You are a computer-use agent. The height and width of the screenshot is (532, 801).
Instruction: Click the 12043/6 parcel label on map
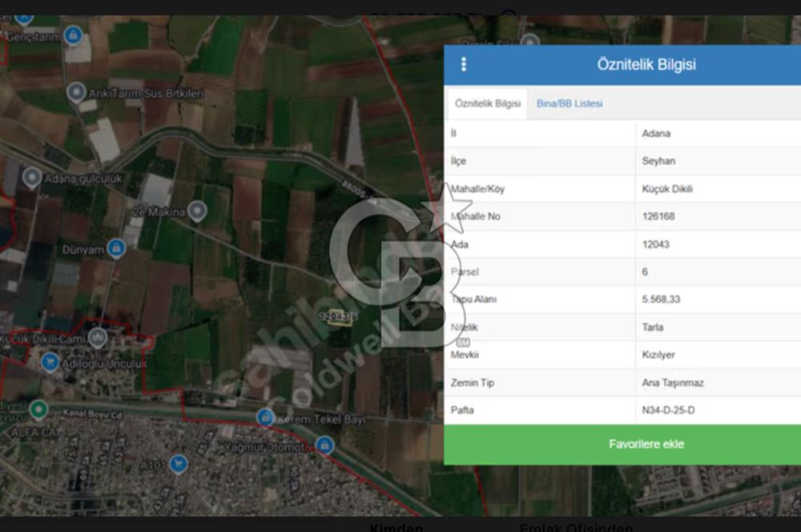click(x=338, y=316)
